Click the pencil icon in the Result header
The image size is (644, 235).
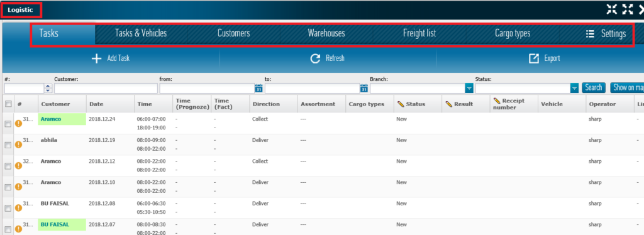click(449, 104)
